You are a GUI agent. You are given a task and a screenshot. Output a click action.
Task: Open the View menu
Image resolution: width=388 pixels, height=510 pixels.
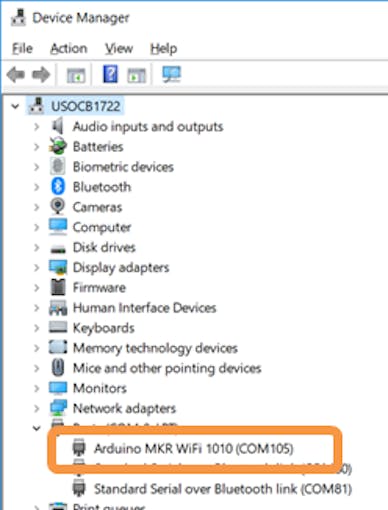tap(119, 49)
